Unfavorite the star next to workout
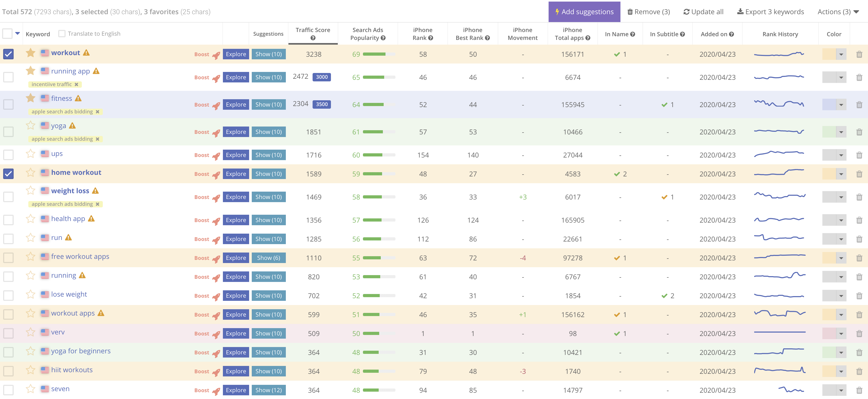Image resolution: width=868 pixels, height=399 pixels. coord(31,52)
